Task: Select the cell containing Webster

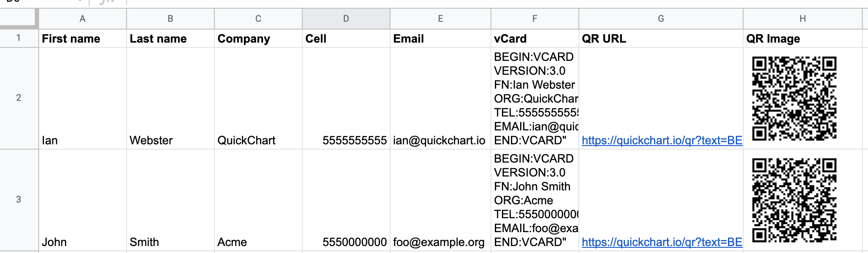Action: point(170,98)
